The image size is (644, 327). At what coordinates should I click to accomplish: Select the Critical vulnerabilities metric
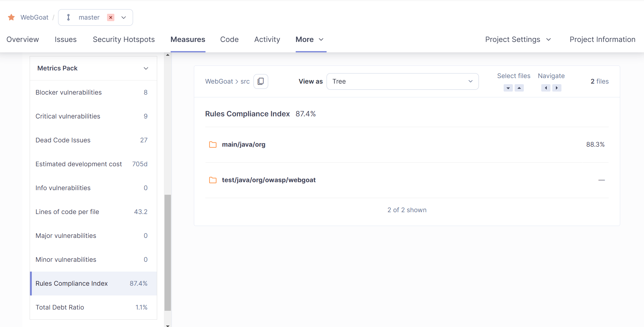click(93, 116)
